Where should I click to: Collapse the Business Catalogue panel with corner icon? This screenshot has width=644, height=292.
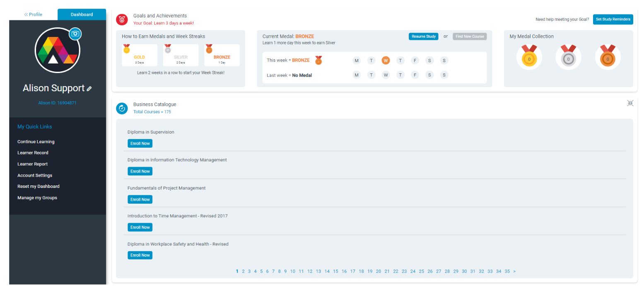(630, 103)
